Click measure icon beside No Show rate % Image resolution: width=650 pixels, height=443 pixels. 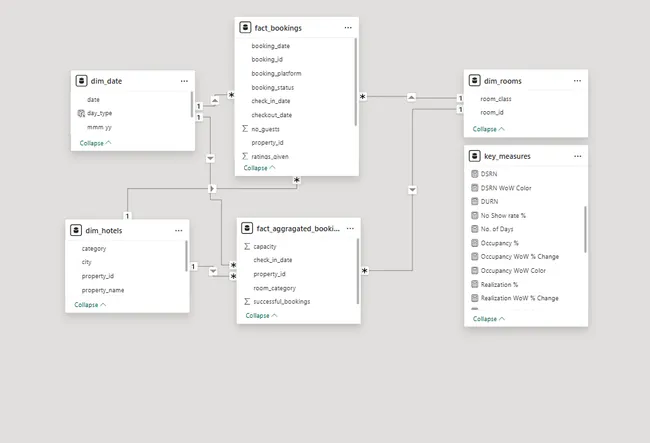click(475, 215)
